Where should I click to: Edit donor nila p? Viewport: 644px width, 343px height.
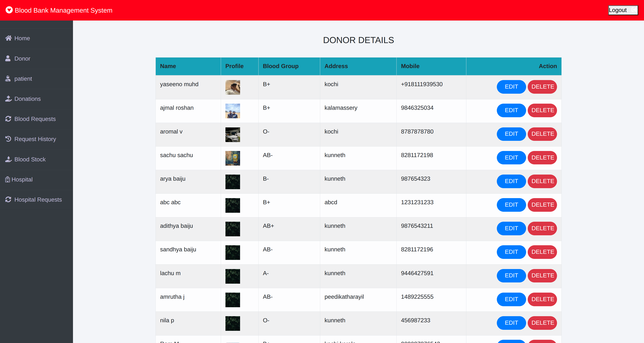(511, 323)
